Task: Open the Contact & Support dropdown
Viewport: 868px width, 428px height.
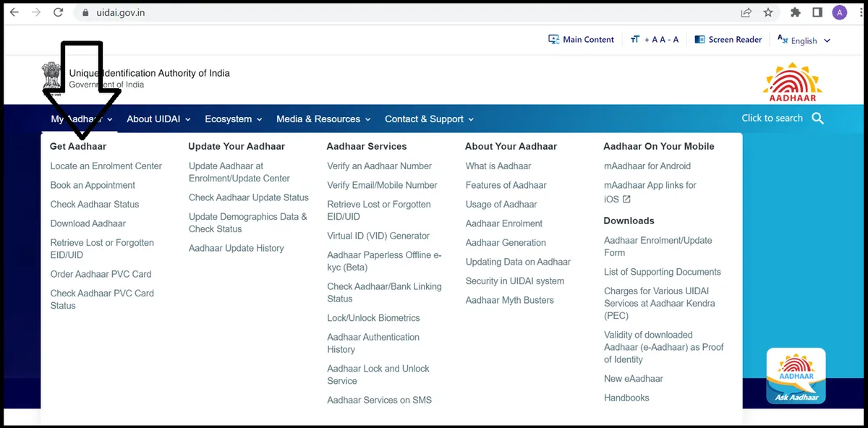Action: click(429, 119)
